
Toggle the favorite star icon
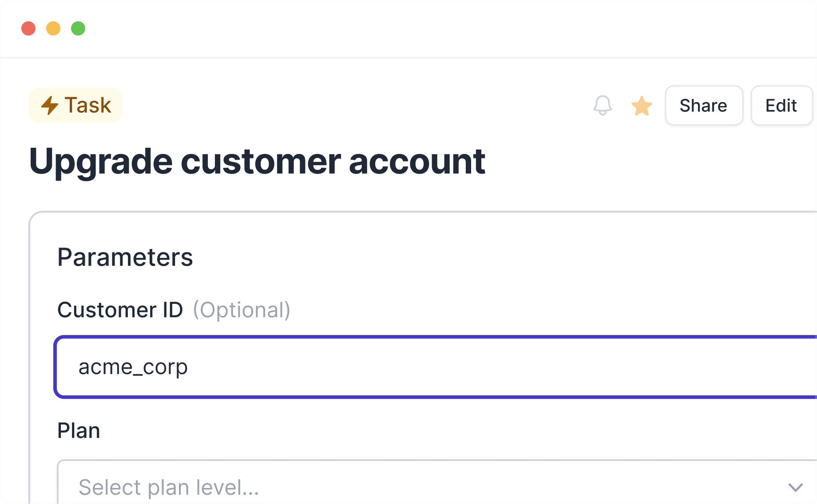click(642, 106)
